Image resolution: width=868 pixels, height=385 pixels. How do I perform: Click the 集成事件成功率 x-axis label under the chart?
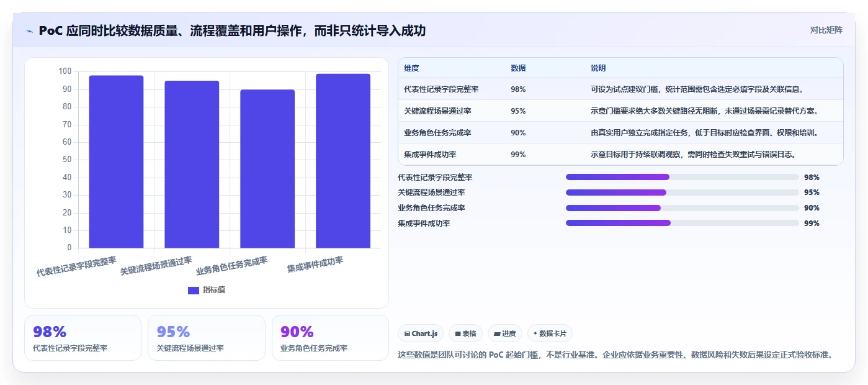(315, 264)
